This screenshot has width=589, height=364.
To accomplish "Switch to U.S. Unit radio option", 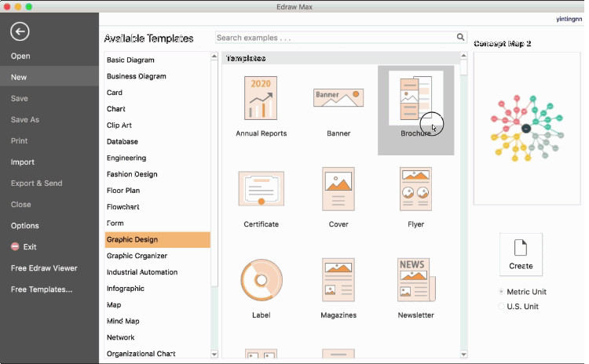I will point(502,306).
